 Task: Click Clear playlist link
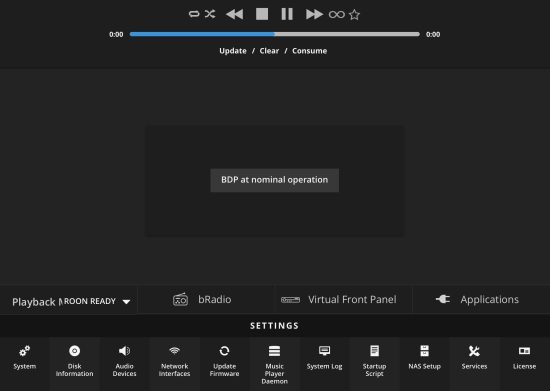tap(269, 51)
